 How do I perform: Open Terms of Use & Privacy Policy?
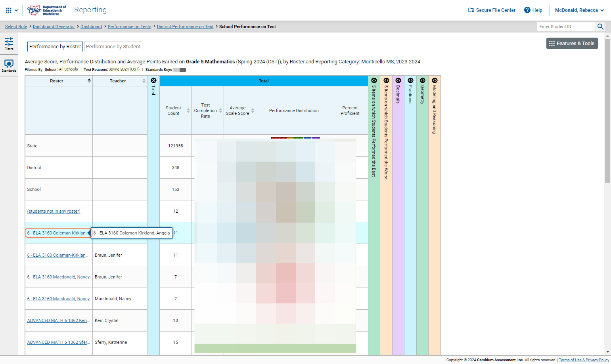click(584, 360)
